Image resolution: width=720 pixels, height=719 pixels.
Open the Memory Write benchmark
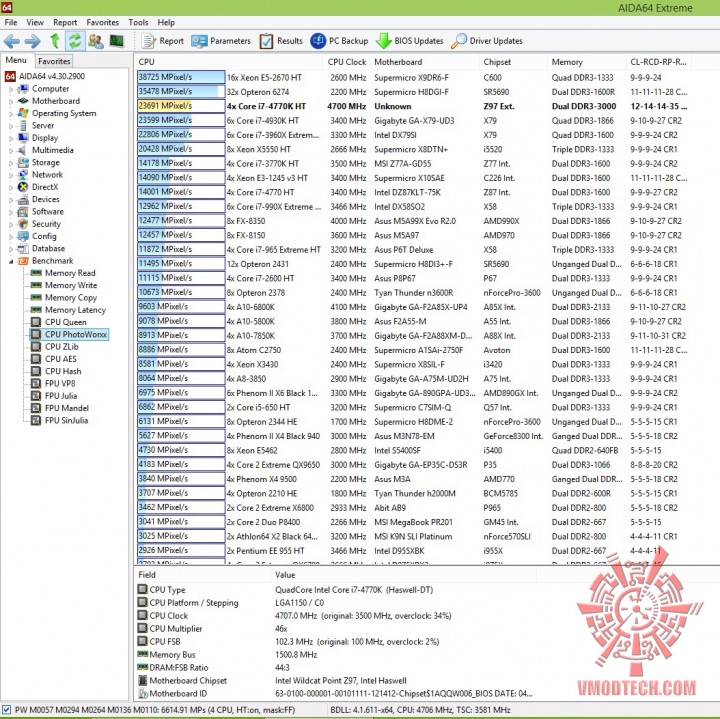(71, 285)
